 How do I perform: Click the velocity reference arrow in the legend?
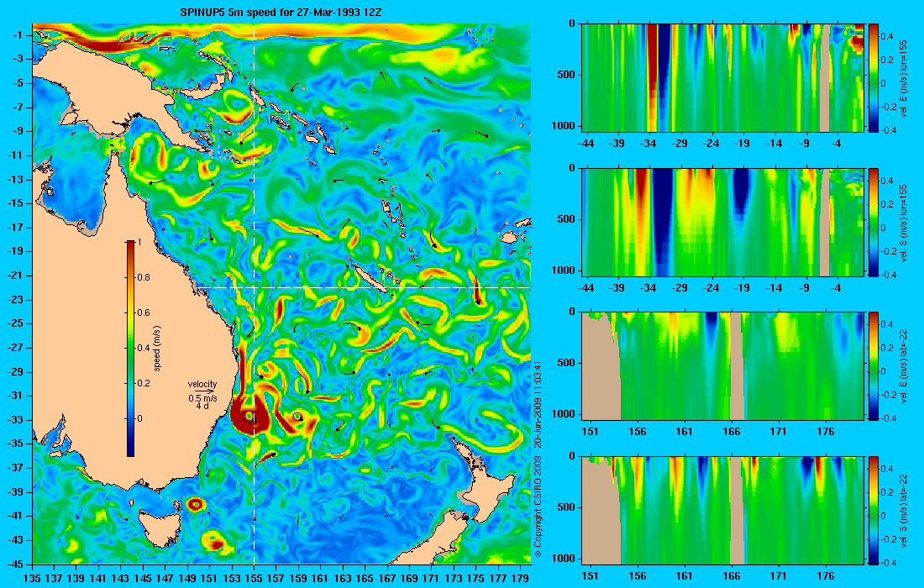[202, 391]
